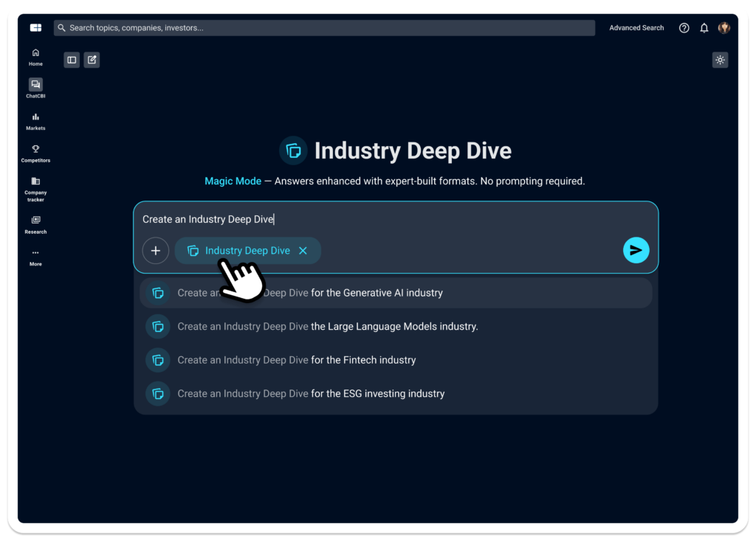Open the help question mark icon

point(684,28)
